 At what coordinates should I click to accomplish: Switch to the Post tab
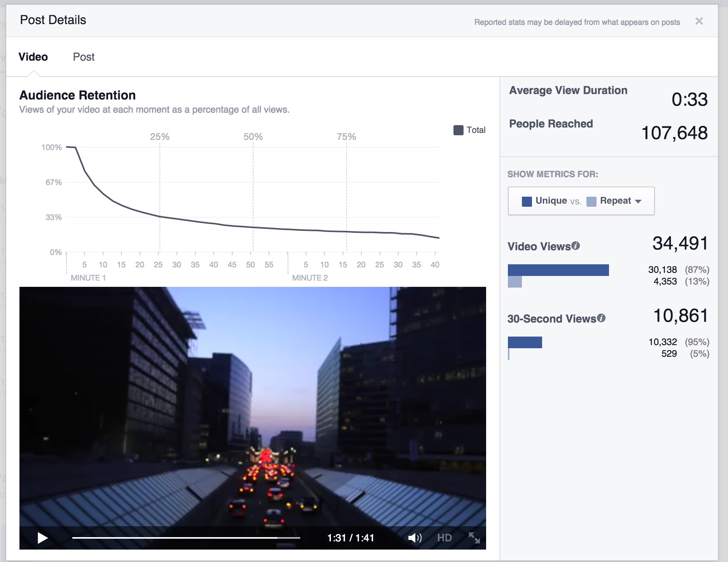pos(84,57)
